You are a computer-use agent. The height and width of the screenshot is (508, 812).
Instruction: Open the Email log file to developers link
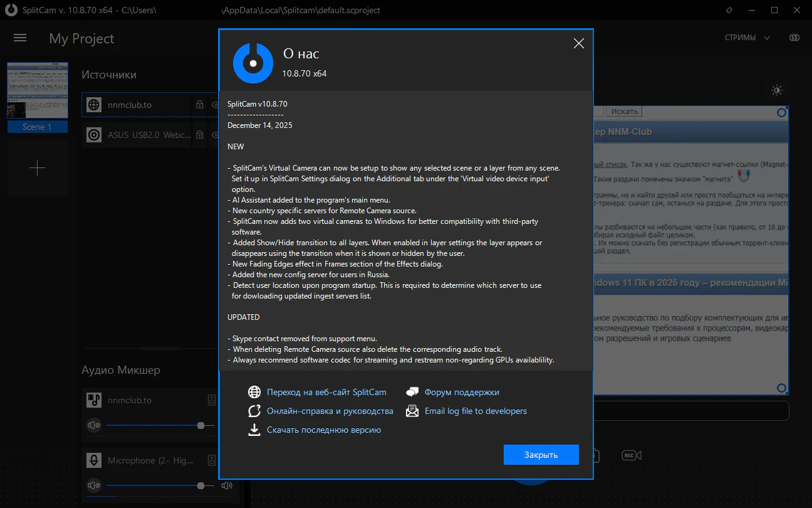point(476,411)
